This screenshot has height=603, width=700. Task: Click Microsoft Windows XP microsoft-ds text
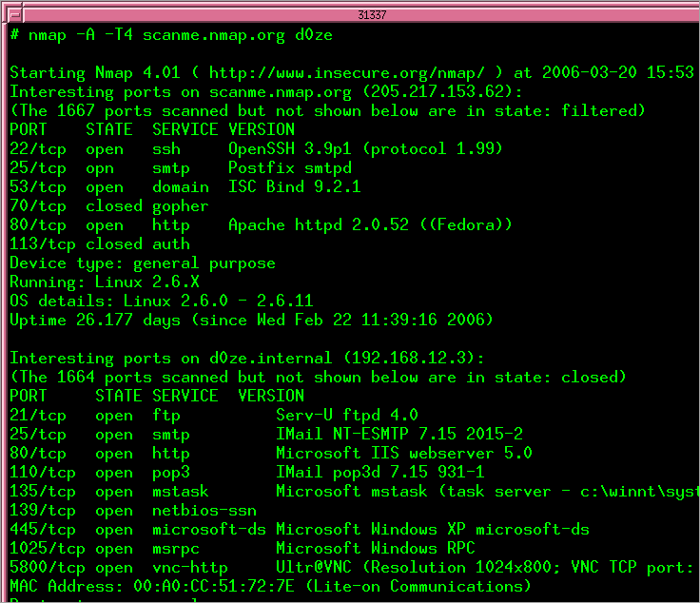point(433,530)
